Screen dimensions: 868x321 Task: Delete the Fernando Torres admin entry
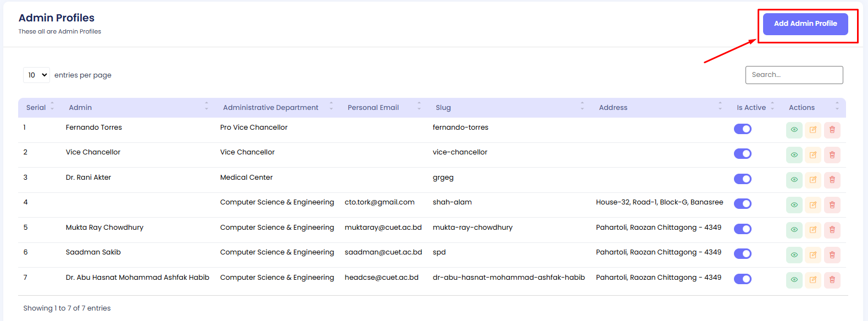point(832,130)
